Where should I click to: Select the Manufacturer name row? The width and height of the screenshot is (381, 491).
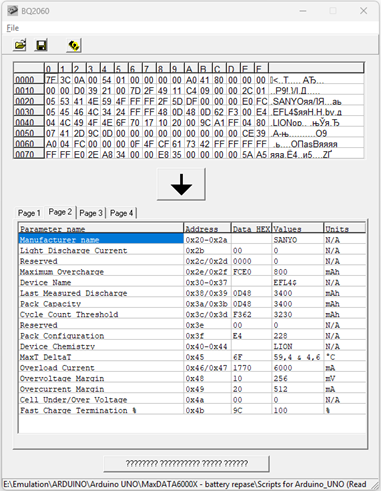point(192,240)
